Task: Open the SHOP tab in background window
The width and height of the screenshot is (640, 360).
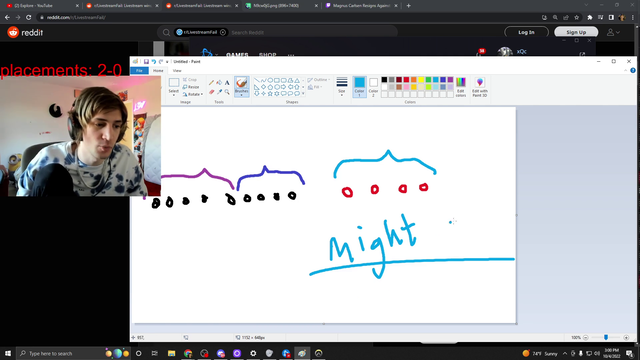Action: click(x=268, y=55)
